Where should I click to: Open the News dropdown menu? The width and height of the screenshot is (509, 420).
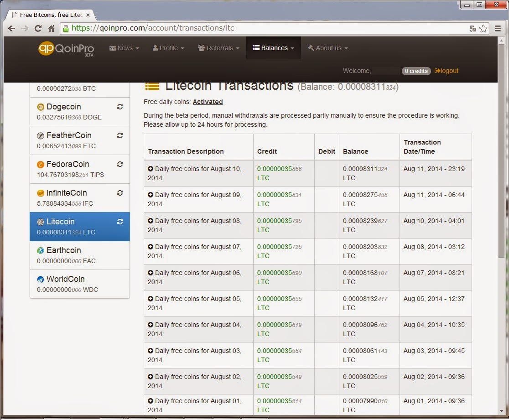[x=125, y=48]
